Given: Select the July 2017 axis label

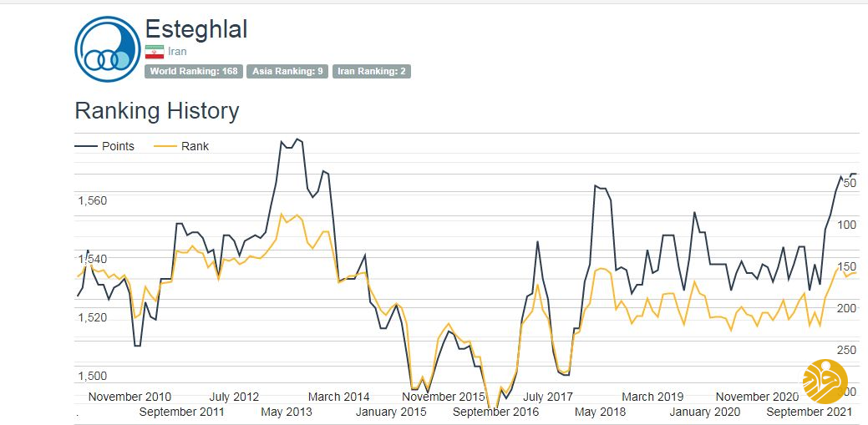Looking at the screenshot, I should click(x=548, y=397).
